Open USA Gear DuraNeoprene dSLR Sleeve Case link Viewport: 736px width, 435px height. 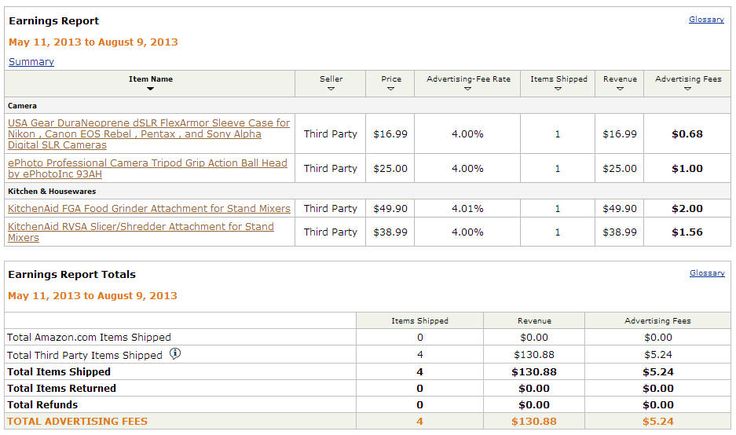tap(149, 134)
